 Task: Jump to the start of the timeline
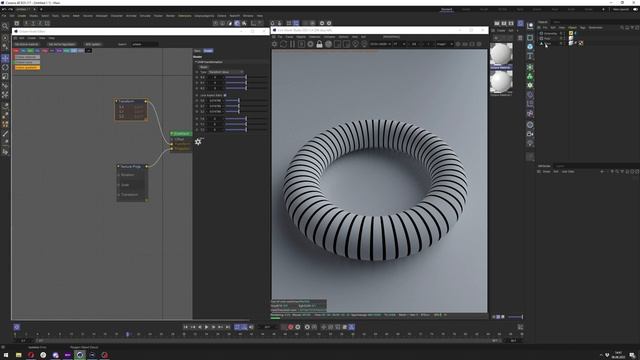click(185, 327)
